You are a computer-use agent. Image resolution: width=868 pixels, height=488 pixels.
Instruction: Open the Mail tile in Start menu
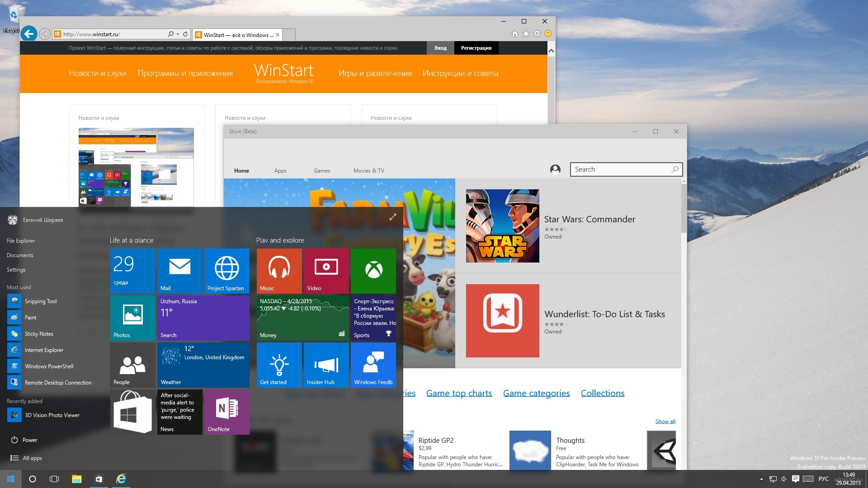click(179, 271)
